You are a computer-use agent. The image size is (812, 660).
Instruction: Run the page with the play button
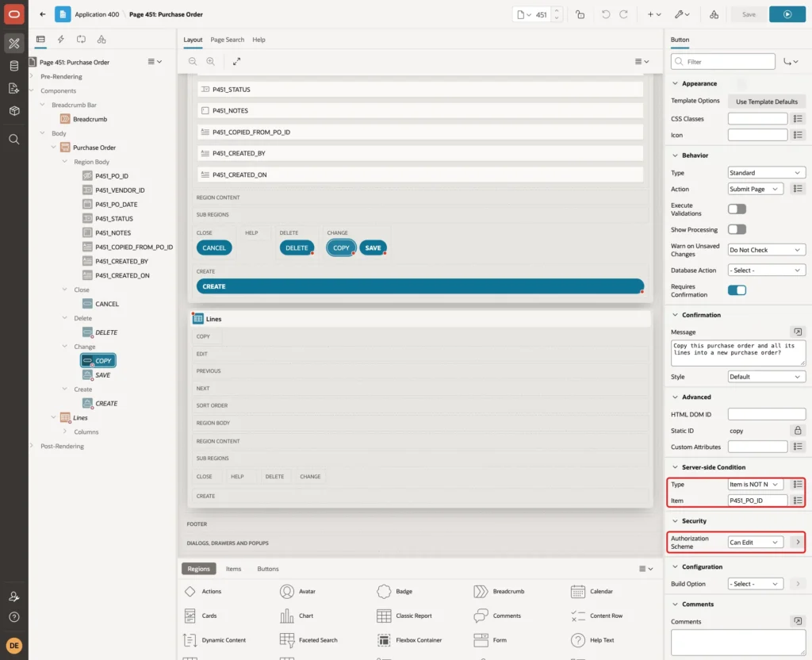pos(787,14)
